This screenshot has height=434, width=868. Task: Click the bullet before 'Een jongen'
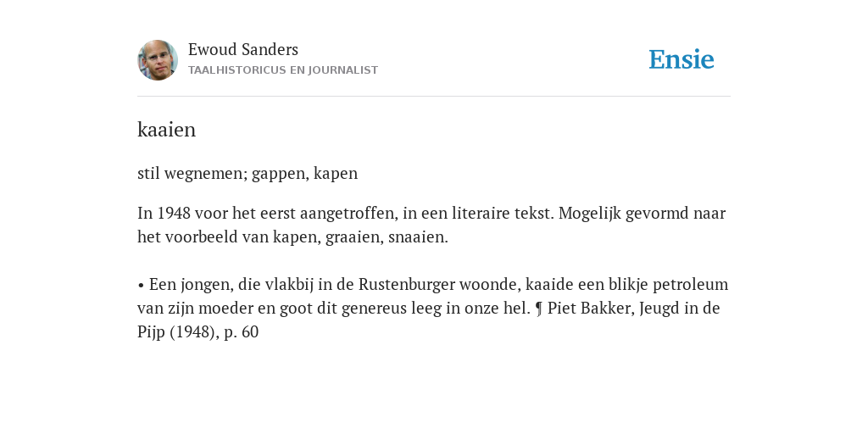(142, 286)
